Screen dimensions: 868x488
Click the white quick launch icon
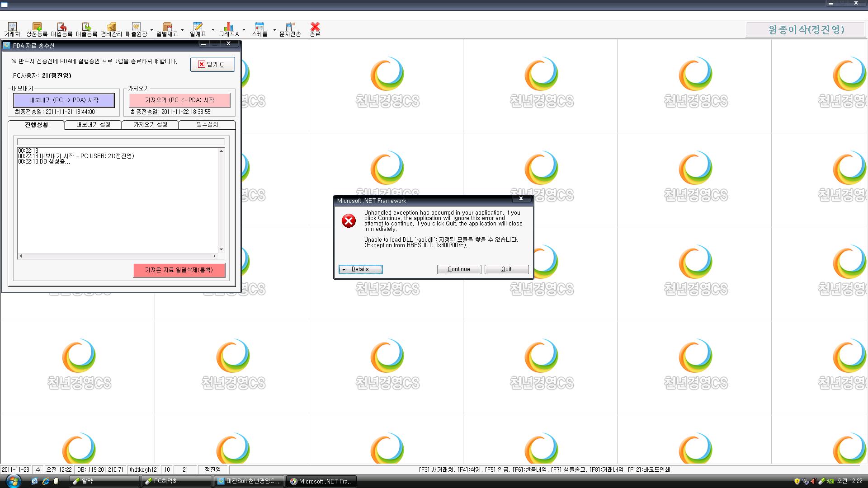click(x=56, y=481)
